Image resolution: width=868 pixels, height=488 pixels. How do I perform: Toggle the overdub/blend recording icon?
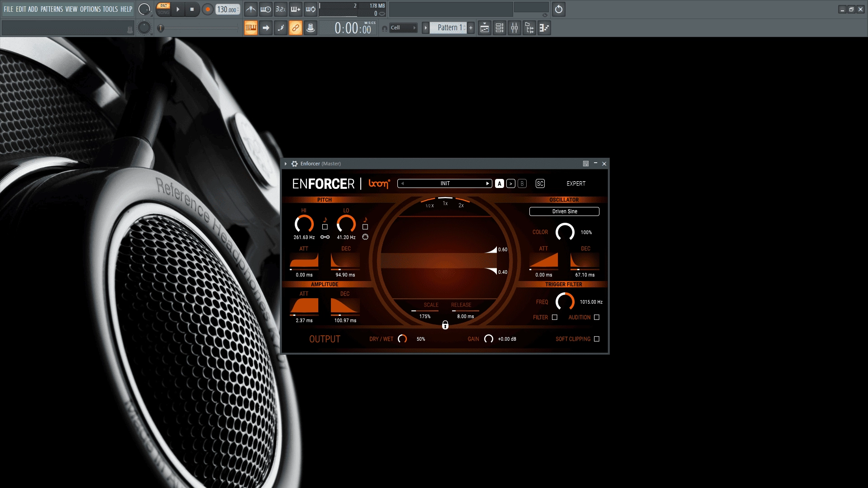click(296, 9)
